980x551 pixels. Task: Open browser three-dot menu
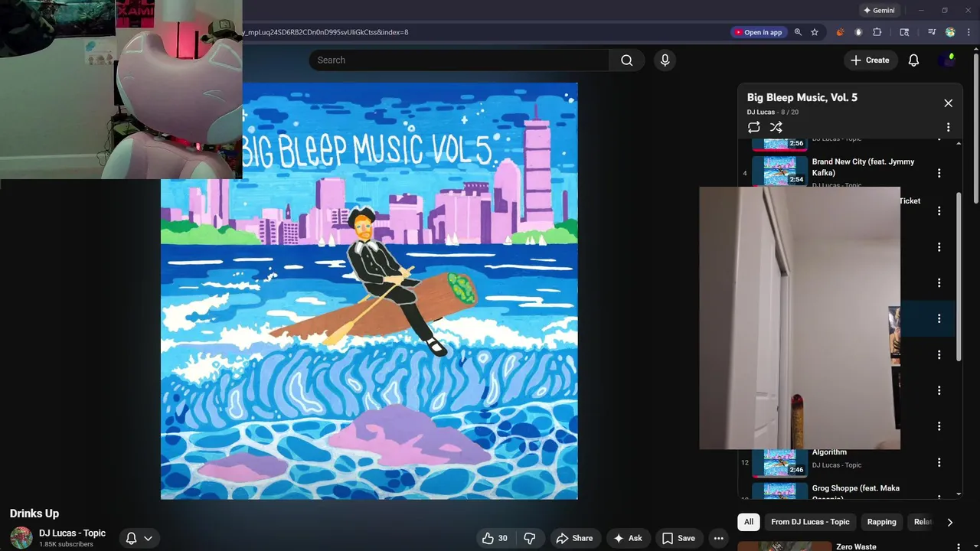pyautogui.click(x=969, y=32)
